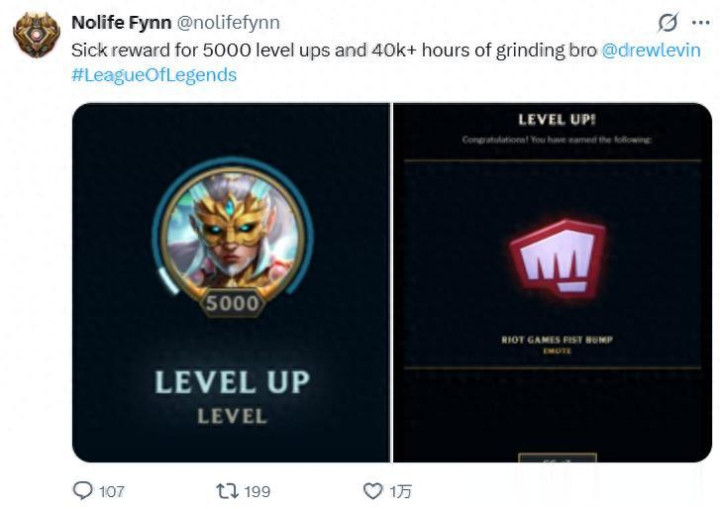
Task: Click the Grok slashed-circle icon
Action: pyautogui.click(x=667, y=23)
